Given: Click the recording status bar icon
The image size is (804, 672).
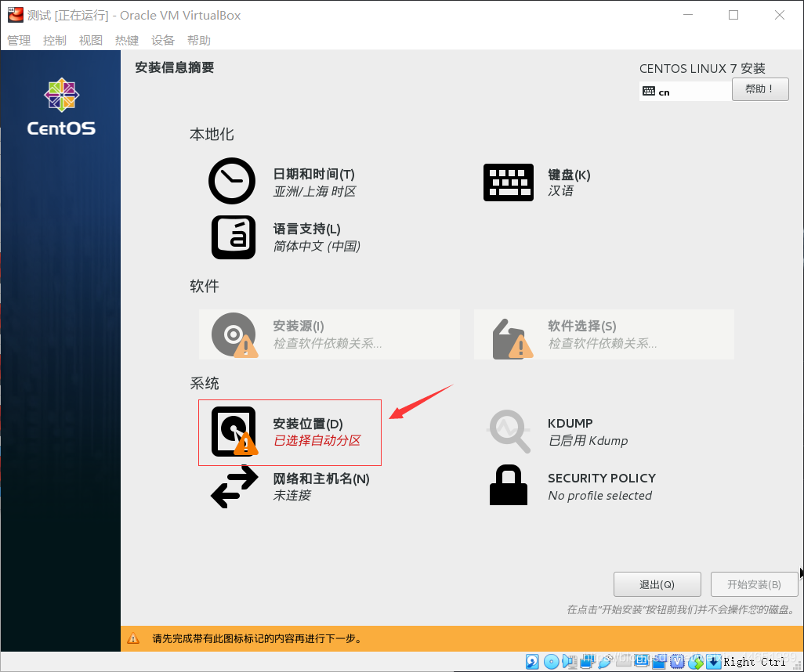Looking at the screenshot, I should (x=658, y=663).
